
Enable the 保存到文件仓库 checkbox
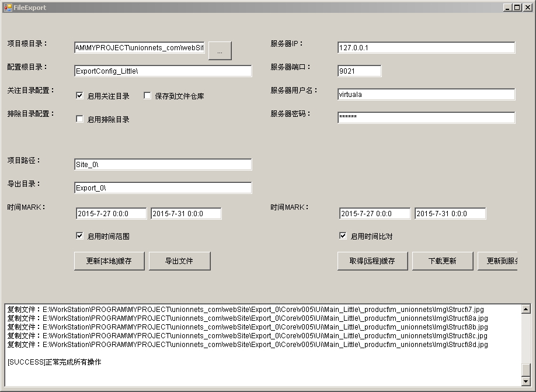[148, 96]
